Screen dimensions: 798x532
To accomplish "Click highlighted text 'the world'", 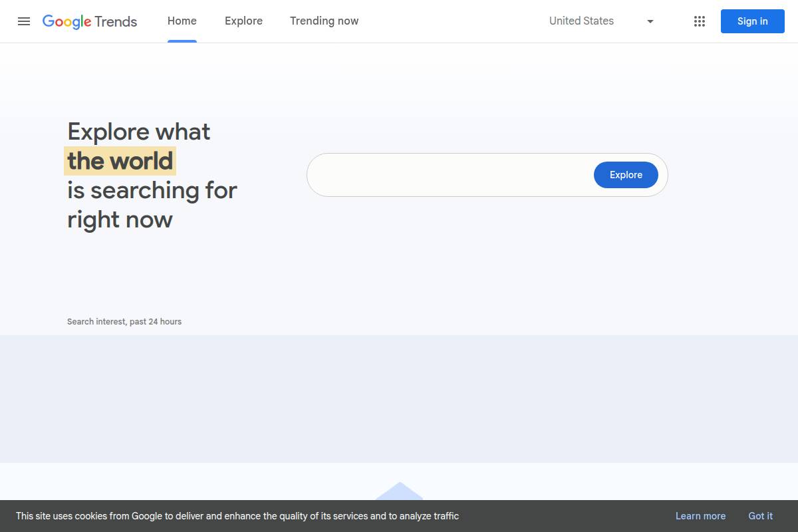I will coord(120,160).
